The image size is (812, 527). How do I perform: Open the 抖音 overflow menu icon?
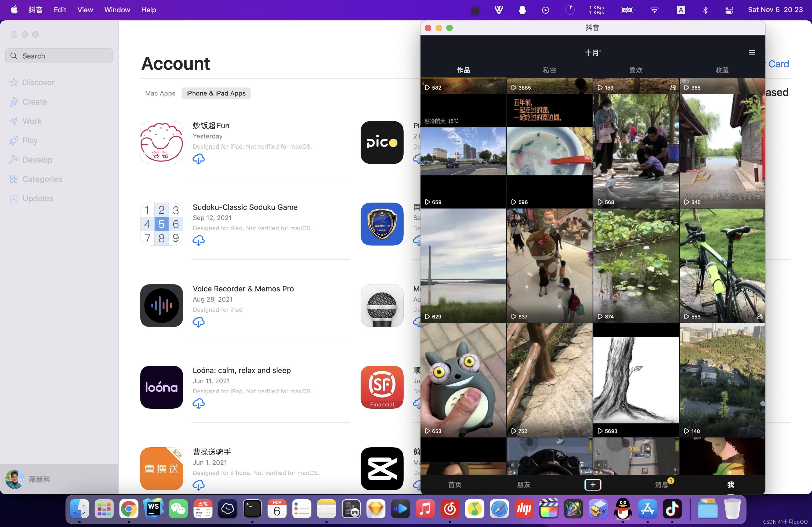(x=752, y=53)
